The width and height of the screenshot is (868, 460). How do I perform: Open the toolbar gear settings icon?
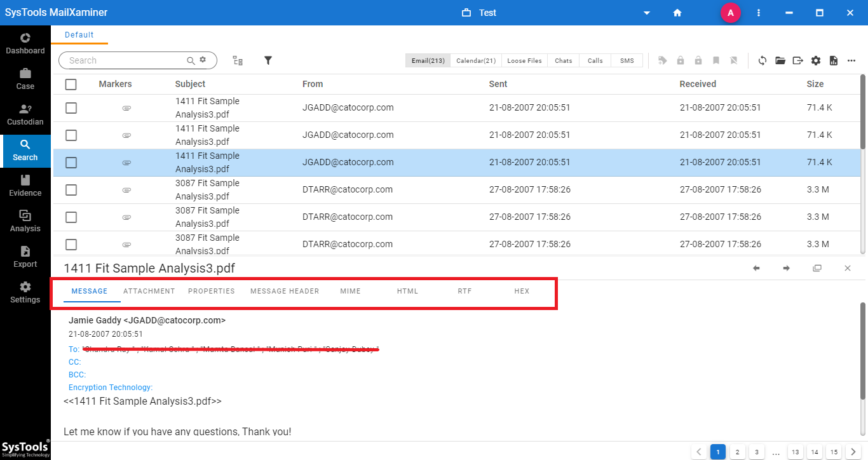816,60
